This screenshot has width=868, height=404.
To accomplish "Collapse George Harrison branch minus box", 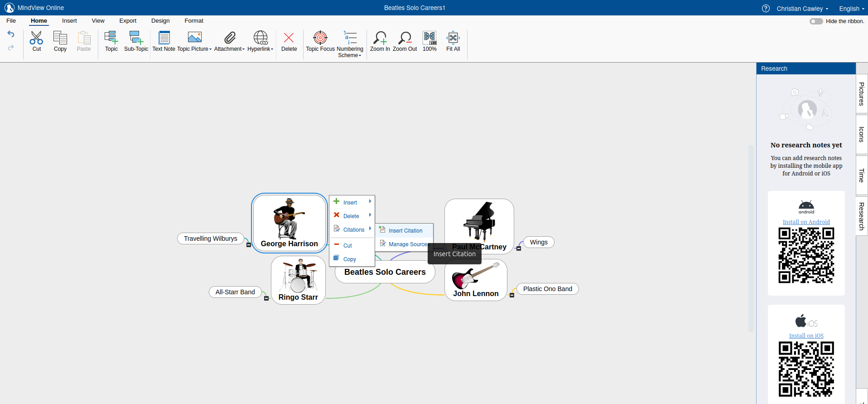I will click(249, 245).
